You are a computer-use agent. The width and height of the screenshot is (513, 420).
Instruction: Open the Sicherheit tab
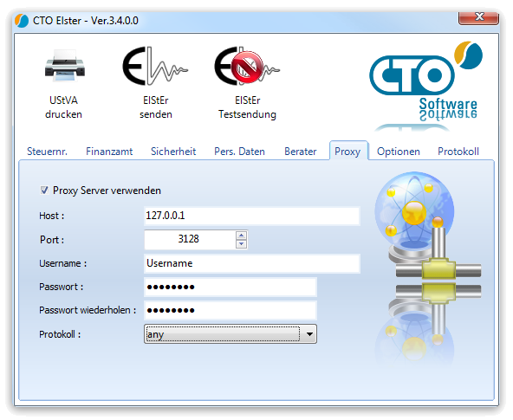point(173,152)
